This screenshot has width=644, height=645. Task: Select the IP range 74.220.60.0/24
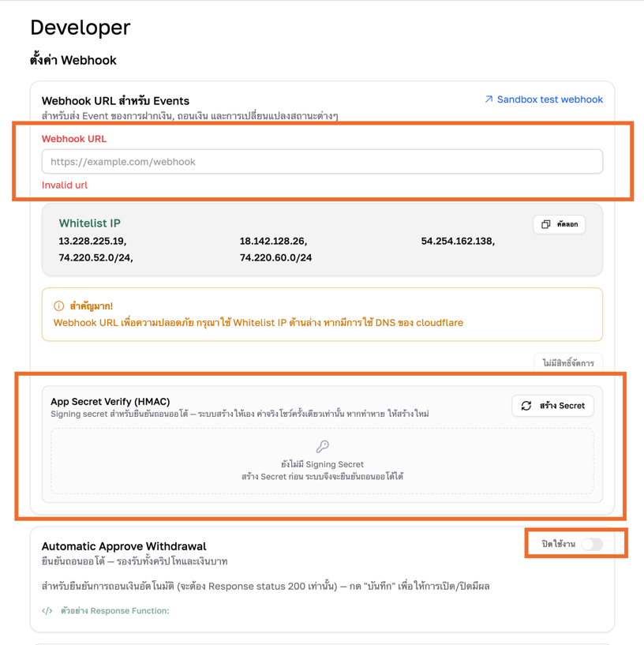[x=275, y=258]
